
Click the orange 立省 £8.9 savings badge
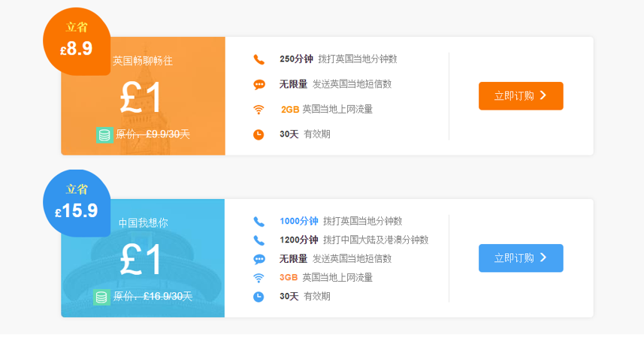click(x=77, y=41)
